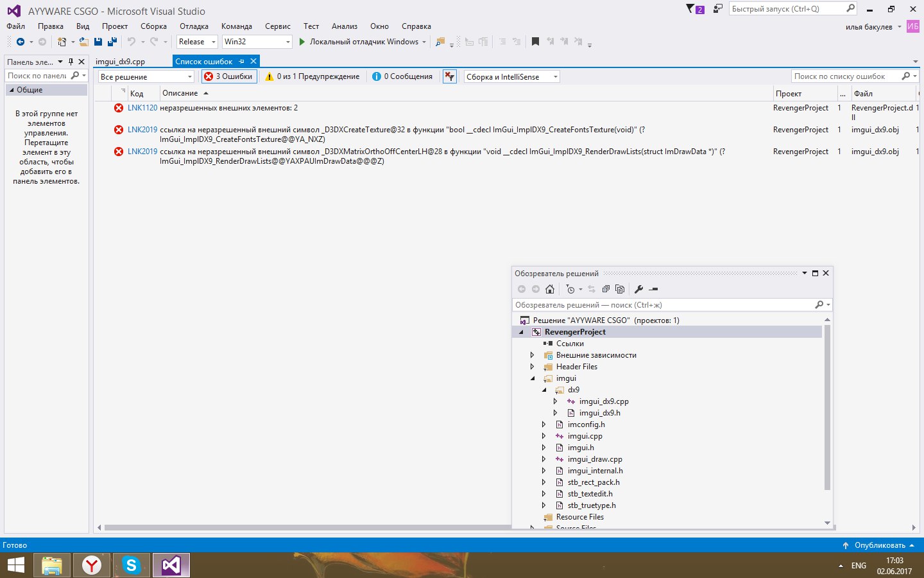Image resolution: width=924 pixels, height=578 pixels.
Task: Click the bookmark icon in the toolbar
Action: click(x=535, y=42)
